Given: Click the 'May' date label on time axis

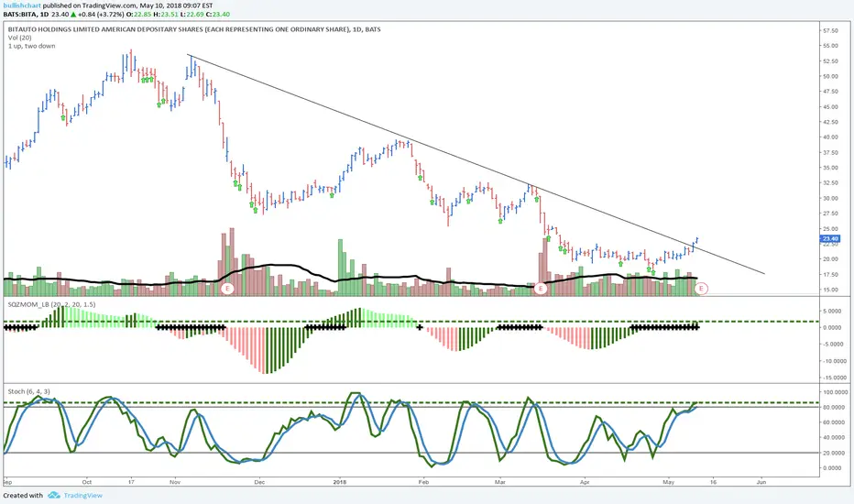Looking at the screenshot, I should (x=669, y=482).
